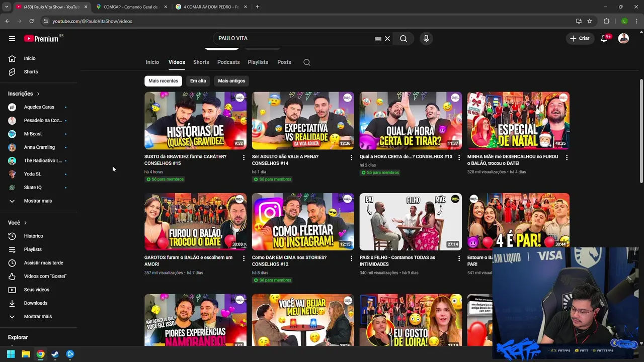Clear the search text with X
Image resolution: width=644 pixels, height=362 pixels.
tap(387, 38)
